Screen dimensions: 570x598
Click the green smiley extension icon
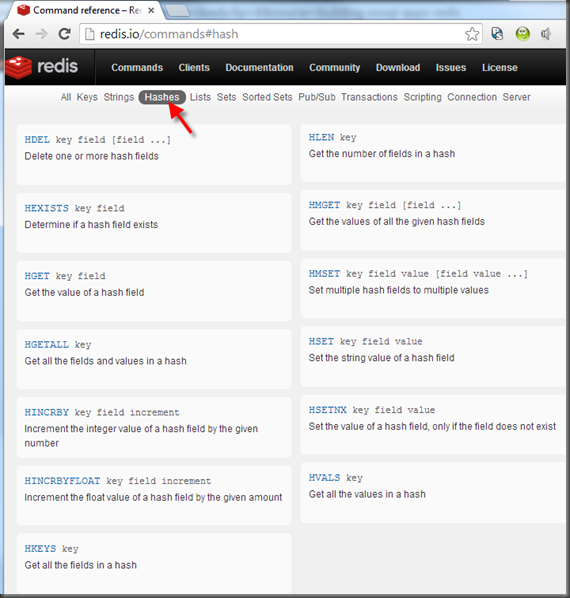point(522,34)
